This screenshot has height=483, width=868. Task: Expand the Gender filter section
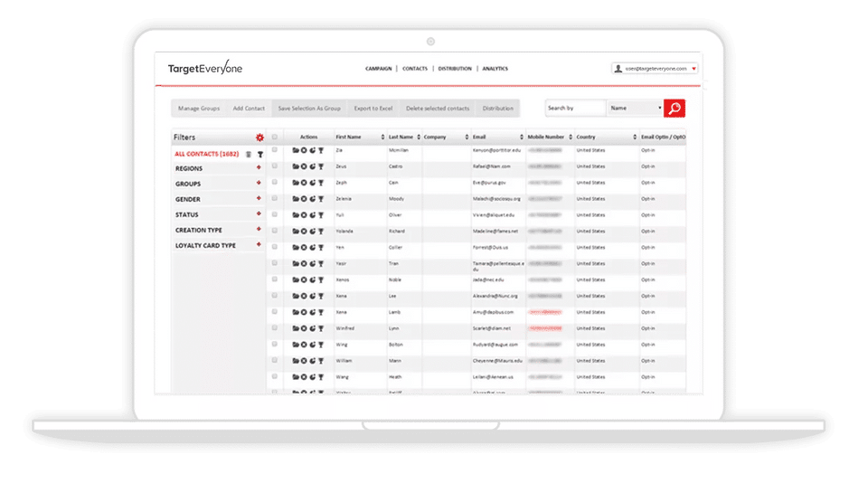259,198
